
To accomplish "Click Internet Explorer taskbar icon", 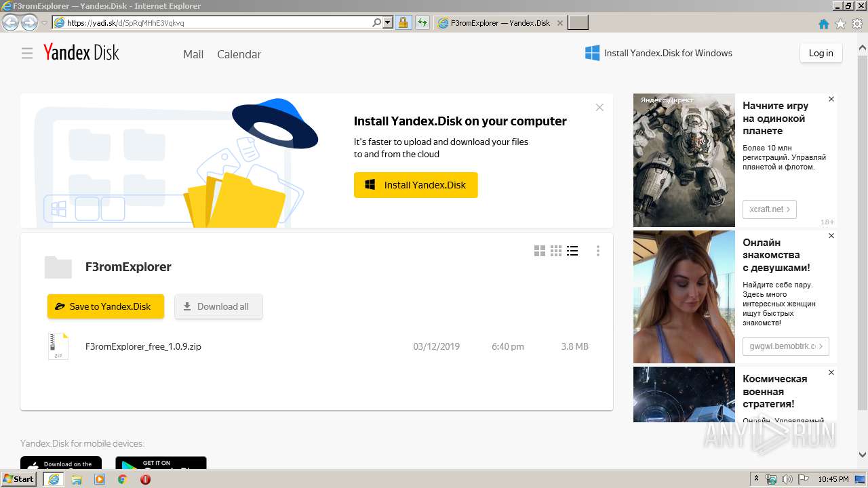I will coord(53,479).
